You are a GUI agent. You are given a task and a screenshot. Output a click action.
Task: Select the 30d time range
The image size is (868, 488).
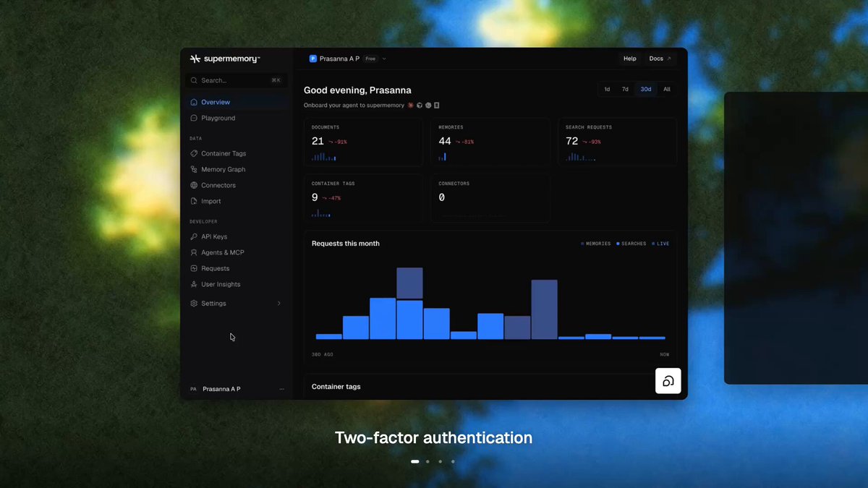click(x=646, y=89)
